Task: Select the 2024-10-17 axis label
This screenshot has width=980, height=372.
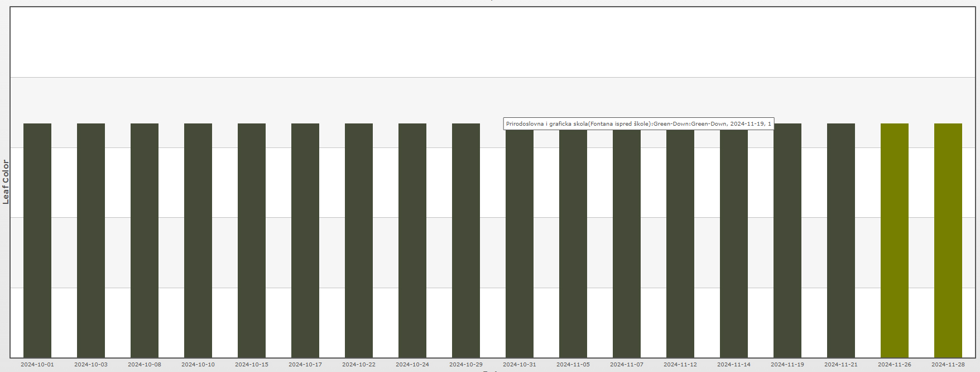Action: pos(305,365)
